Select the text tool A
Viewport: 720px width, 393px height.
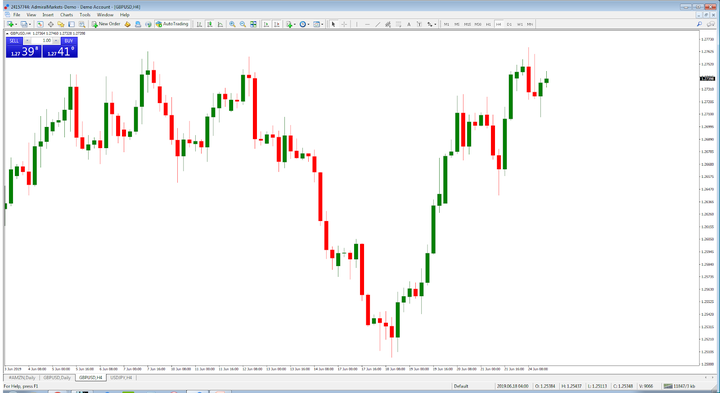[x=409, y=24]
